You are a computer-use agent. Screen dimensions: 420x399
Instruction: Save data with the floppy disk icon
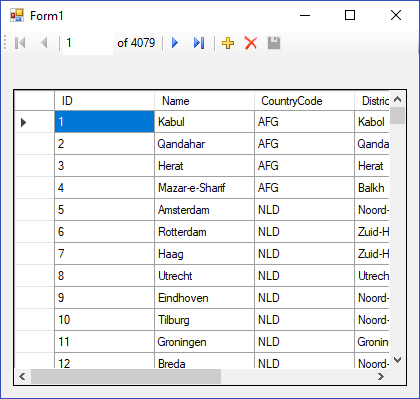[x=274, y=43]
